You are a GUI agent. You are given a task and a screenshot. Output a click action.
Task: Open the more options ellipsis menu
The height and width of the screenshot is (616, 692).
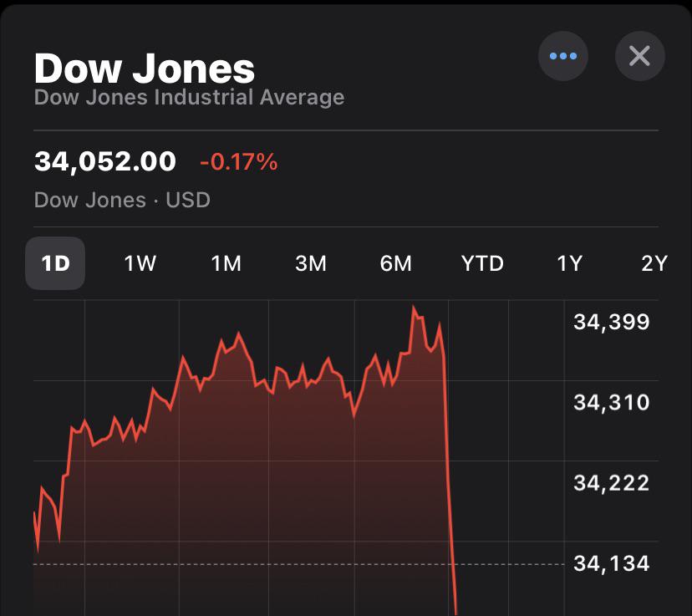[x=562, y=56]
